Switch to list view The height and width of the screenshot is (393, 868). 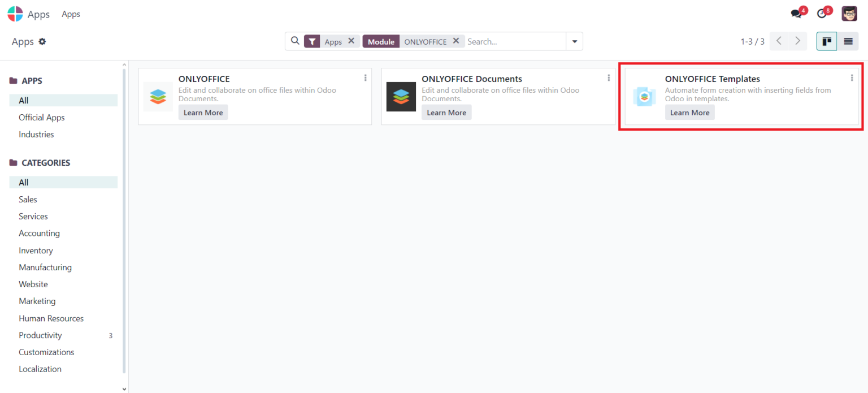[x=848, y=41]
